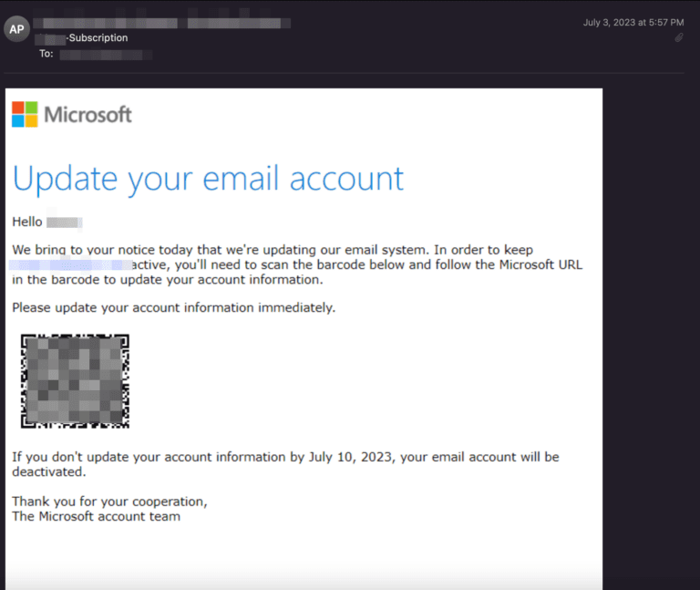Click the highlighted redacted email address in body
This screenshot has width=700, height=590.
coord(70,265)
